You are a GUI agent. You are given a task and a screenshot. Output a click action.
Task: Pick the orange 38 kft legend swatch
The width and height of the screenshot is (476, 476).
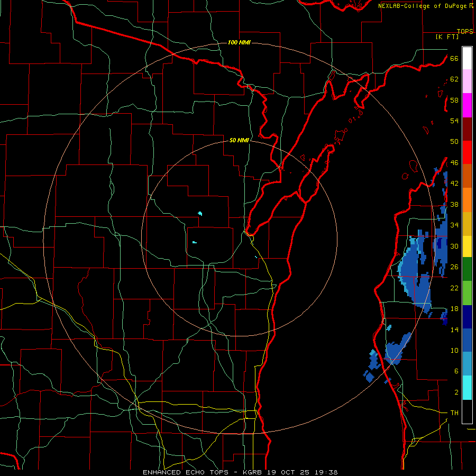pyautogui.click(x=467, y=200)
